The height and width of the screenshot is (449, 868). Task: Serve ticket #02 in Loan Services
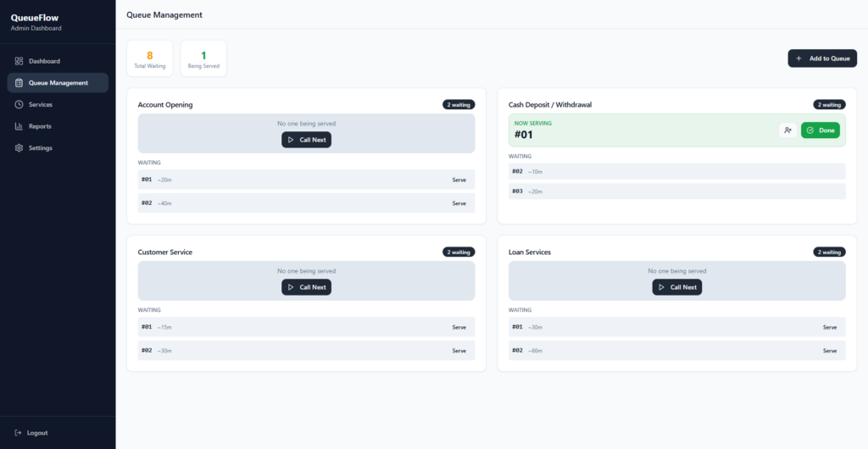tap(829, 351)
